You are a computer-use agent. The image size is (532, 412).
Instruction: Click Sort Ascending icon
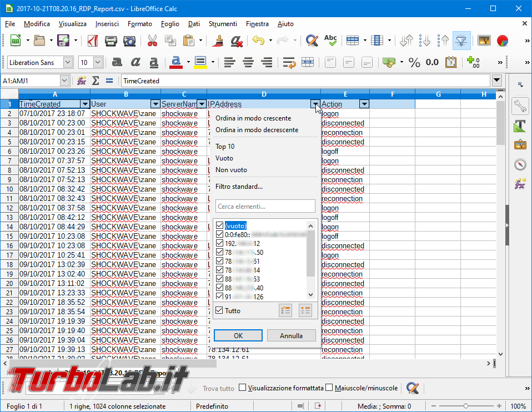(x=424, y=41)
